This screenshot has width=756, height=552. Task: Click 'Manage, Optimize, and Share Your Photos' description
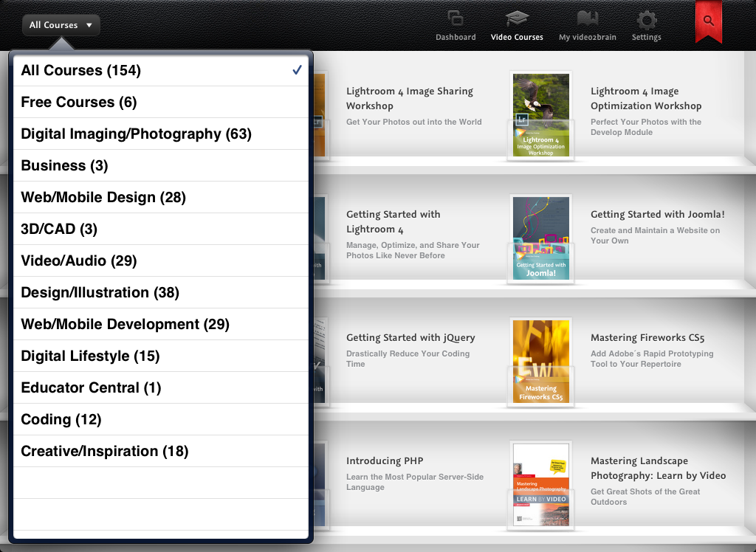413,250
